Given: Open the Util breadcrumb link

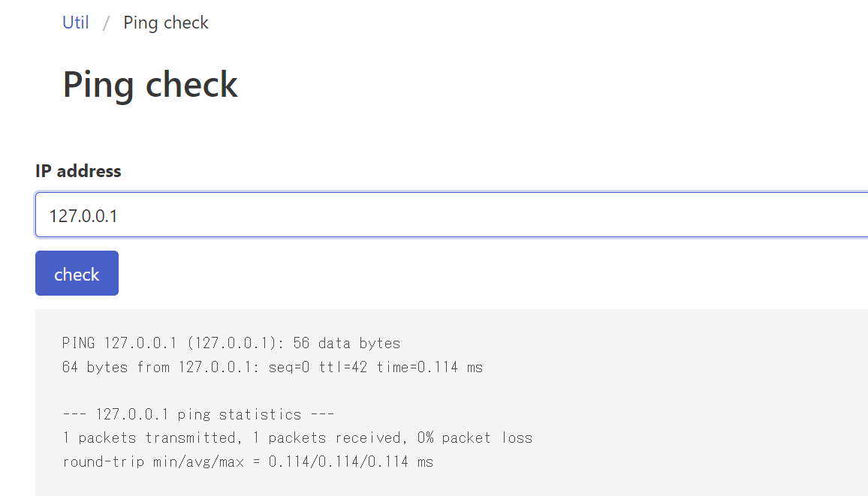Looking at the screenshot, I should point(75,23).
